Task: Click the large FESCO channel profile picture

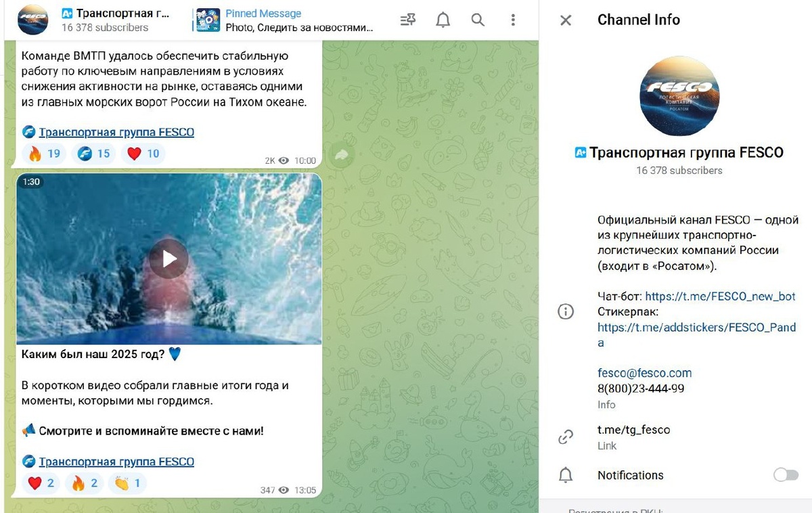Action: (679, 96)
